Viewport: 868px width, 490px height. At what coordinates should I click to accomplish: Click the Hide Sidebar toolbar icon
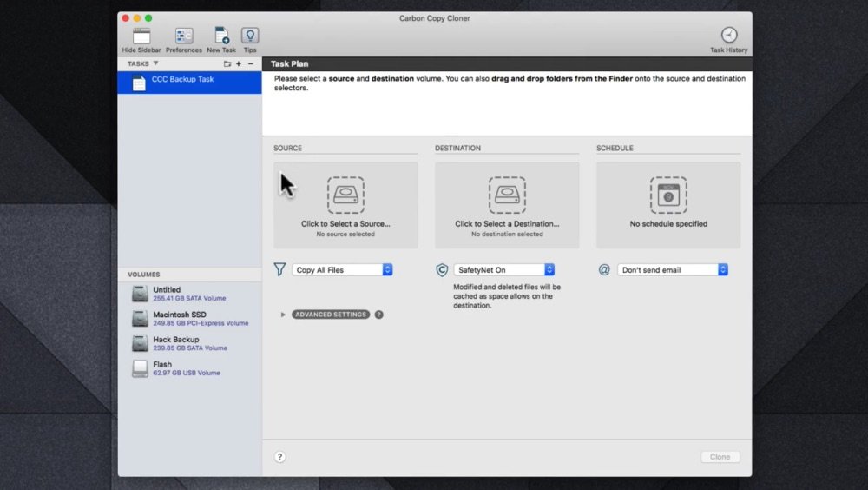click(141, 36)
